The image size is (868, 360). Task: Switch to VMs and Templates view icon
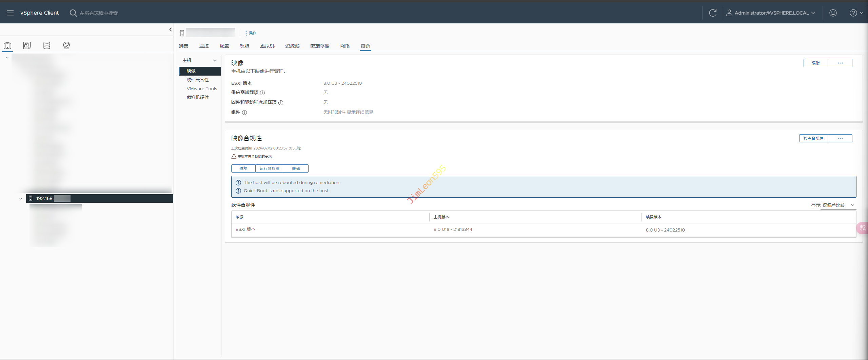27,45
